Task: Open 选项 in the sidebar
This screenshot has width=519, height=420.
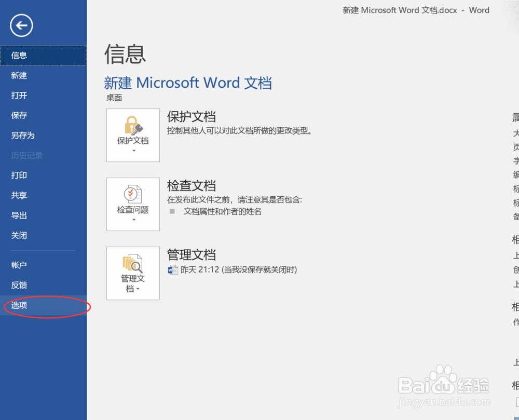Action: click(x=44, y=305)
